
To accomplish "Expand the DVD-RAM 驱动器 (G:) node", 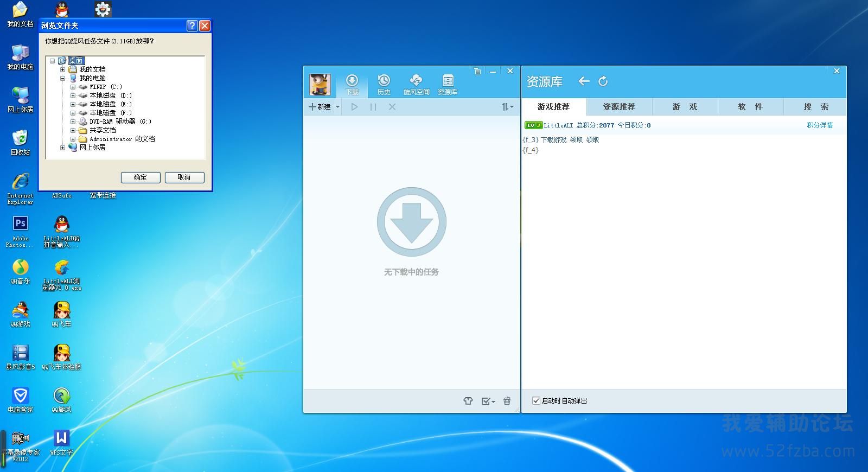I will pyautogui.click(x=73, y=122).
